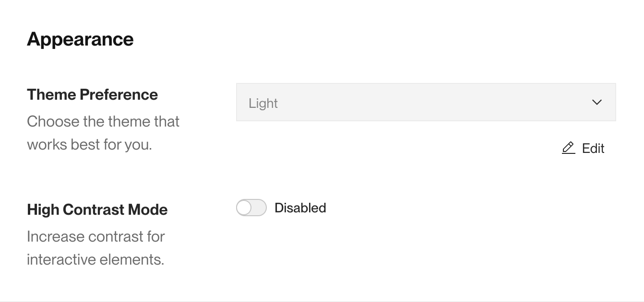Select the Theme Preference label
Image resolution: width=644 pixels, height=302 pixels.
click(92, 94)
